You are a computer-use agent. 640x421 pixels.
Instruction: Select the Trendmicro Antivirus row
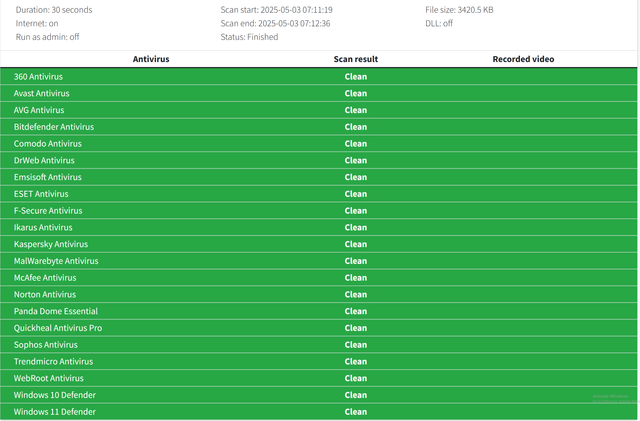(x=318, y=361)
